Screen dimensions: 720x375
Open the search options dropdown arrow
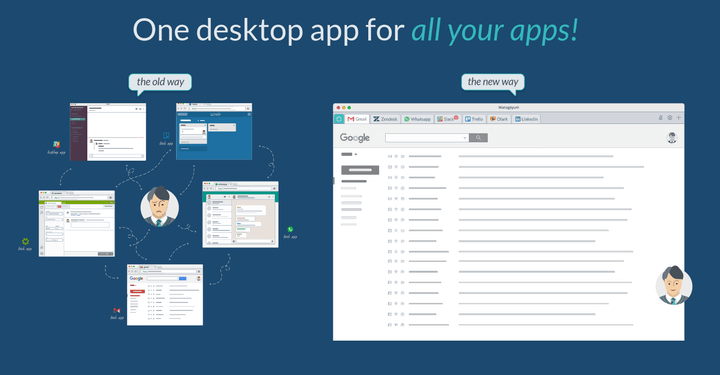coord(465,138)
